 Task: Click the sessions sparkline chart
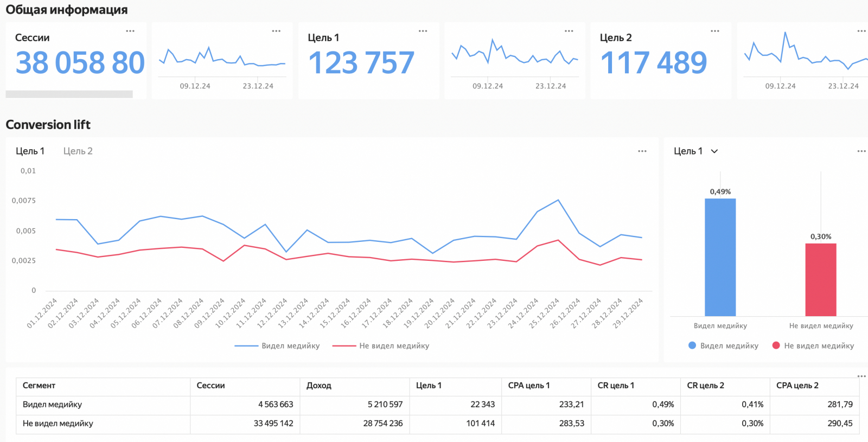point(222,58)
